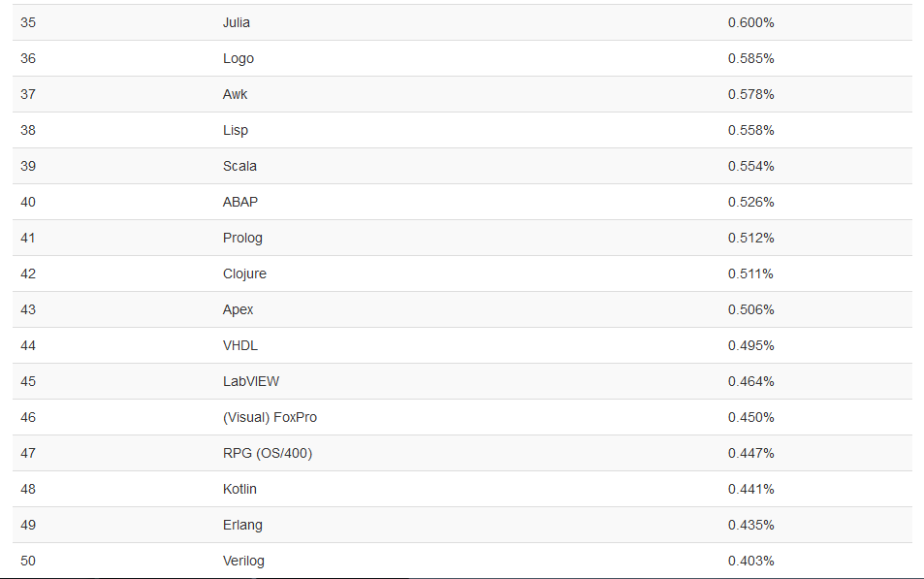Click the ABAP language name
Image resolution: width=924 pixels, height=579 pixels.
coord(240,203)
